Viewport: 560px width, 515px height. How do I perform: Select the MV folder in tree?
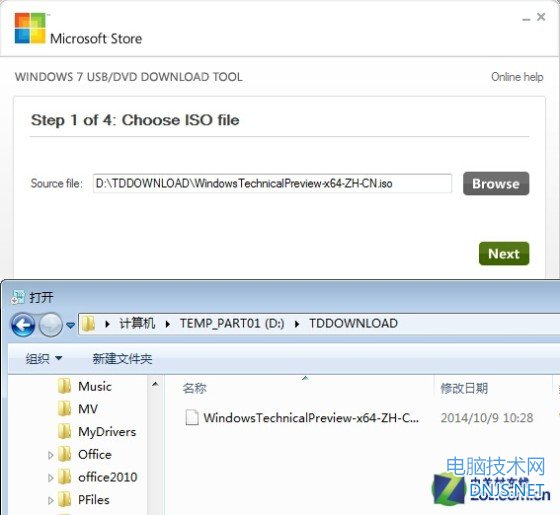88,409
